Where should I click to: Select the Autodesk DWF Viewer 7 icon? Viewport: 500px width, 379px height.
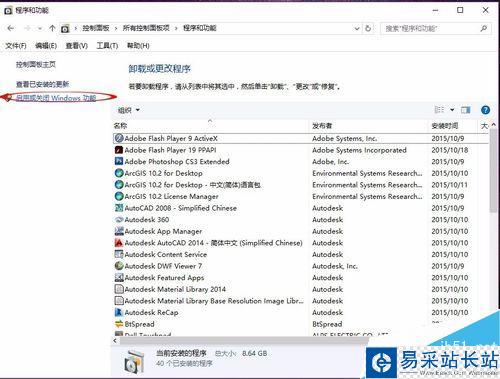click(119, 266)
